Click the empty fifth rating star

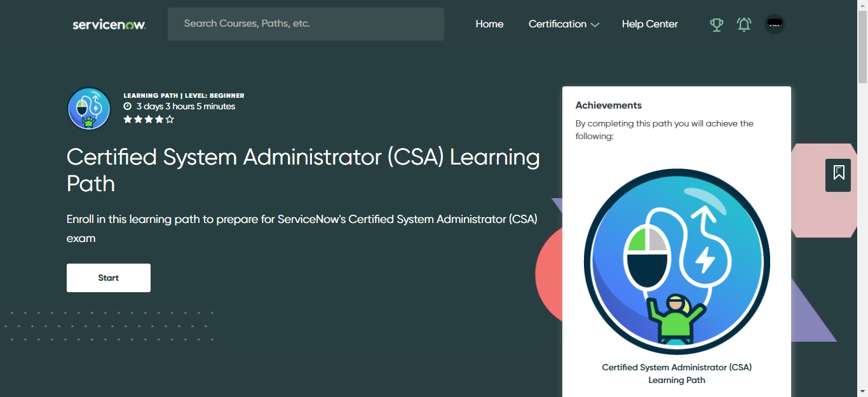click(x=170, y=119)
